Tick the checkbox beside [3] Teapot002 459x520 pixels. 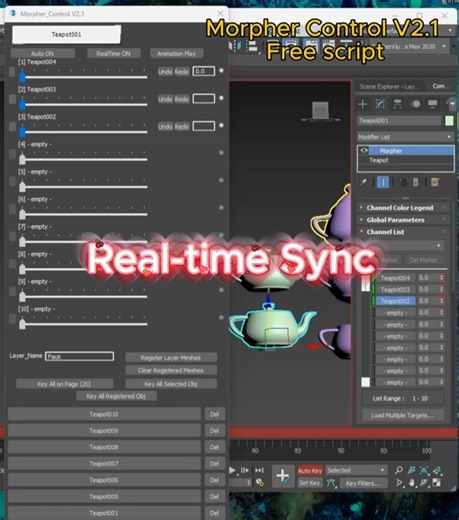point(12,127)
